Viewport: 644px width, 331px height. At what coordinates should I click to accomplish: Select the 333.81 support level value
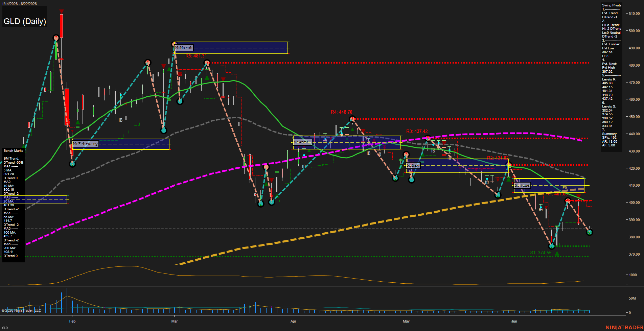click(607, 126)
